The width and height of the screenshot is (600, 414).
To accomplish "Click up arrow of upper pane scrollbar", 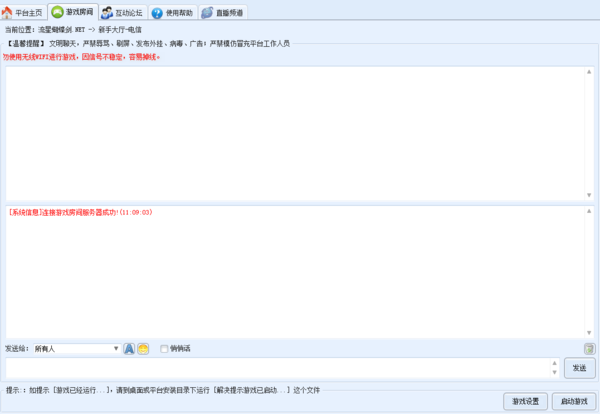I will (x=589, y=72).
